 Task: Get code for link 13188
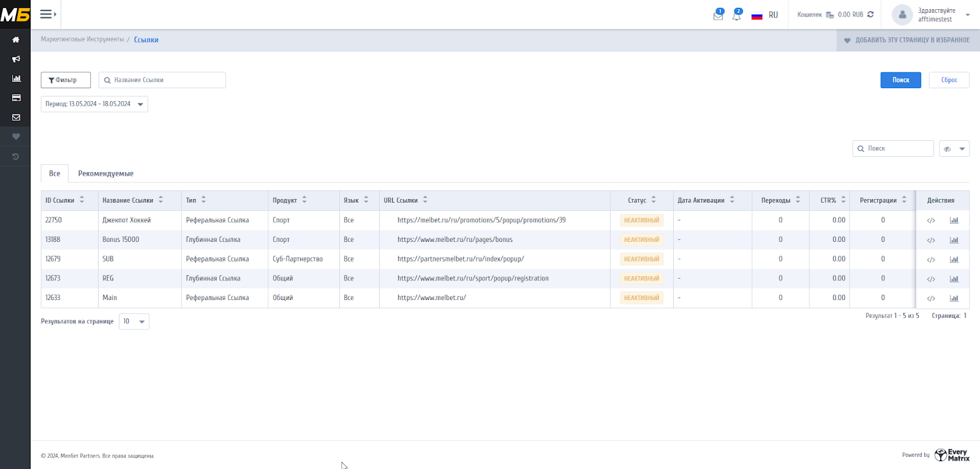[931, 240]
